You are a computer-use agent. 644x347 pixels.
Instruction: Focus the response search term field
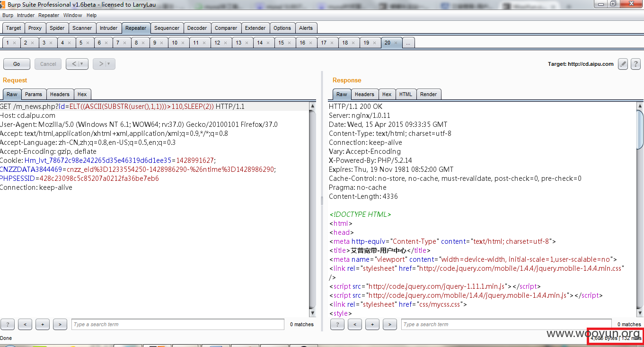click(x=506, y=324)
